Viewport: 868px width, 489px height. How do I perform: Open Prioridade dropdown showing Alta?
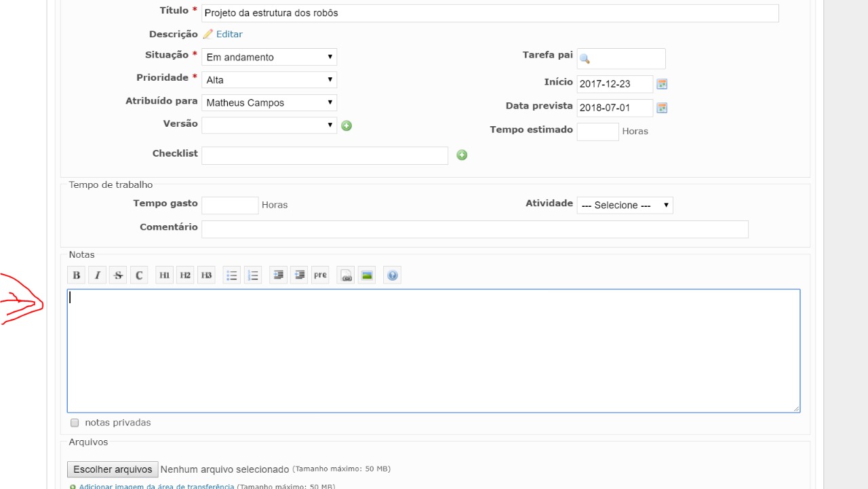(x=269, y=80)
